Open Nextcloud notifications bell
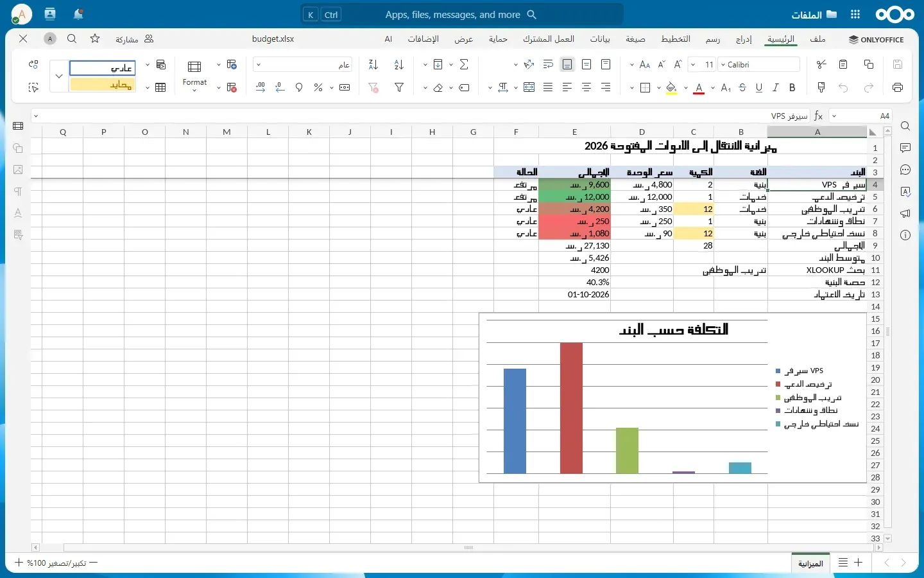Viewport: 924px width, 578px height. click(x=78, y=14)
